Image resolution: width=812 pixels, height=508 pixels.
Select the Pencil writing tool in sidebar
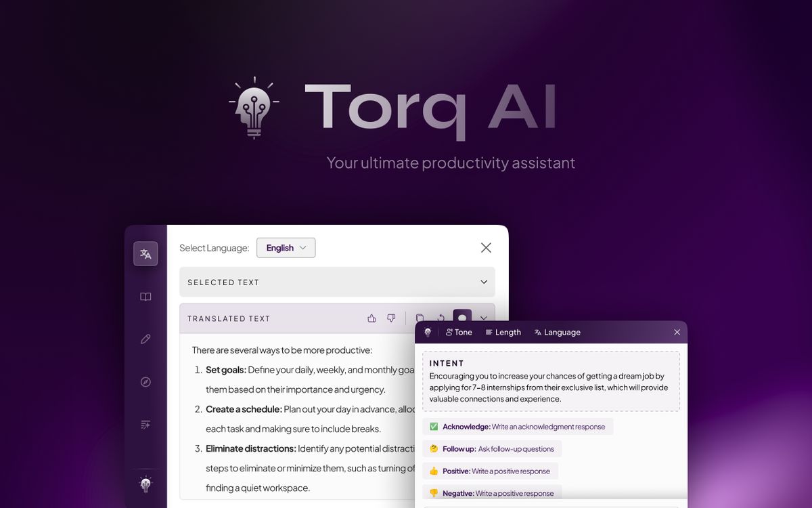(x=145, y=339)
